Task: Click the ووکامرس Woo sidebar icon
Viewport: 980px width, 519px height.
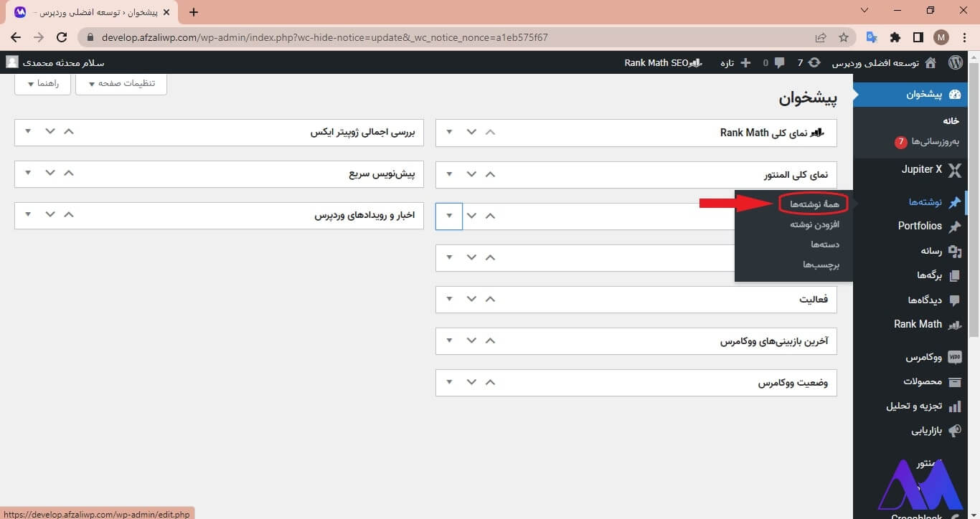Action: [954, 357]
